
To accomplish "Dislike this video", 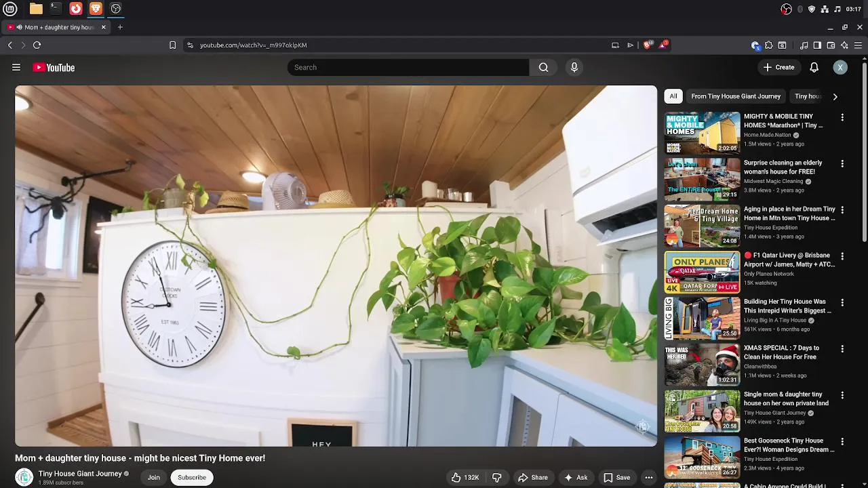I will tap(497, 477).
